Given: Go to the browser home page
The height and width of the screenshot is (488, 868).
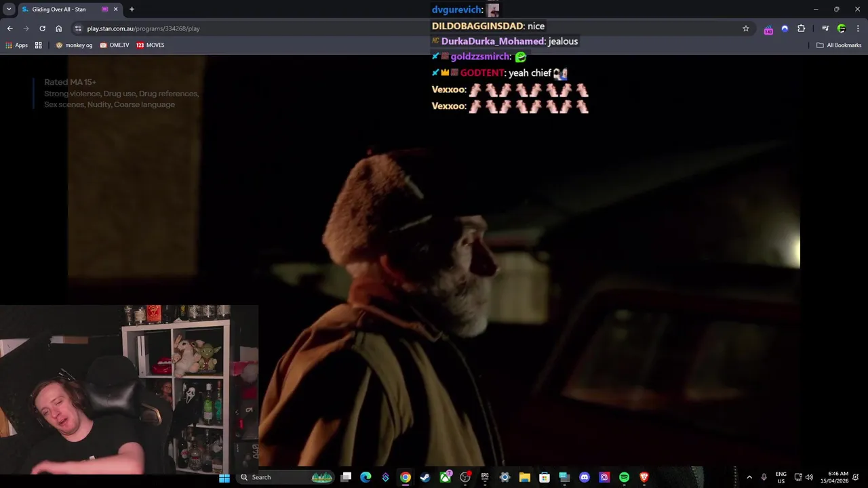Looking at the screenshot, I should click(x=58, y=28).
